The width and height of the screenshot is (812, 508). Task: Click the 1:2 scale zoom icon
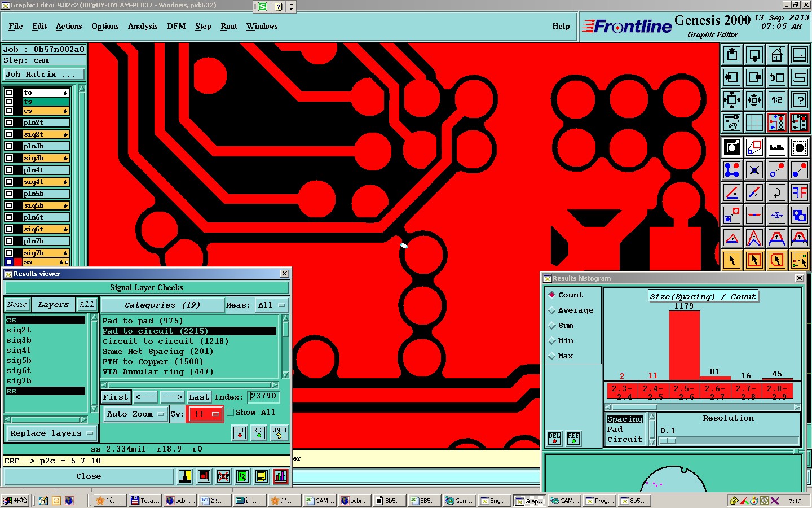[777, 100]
